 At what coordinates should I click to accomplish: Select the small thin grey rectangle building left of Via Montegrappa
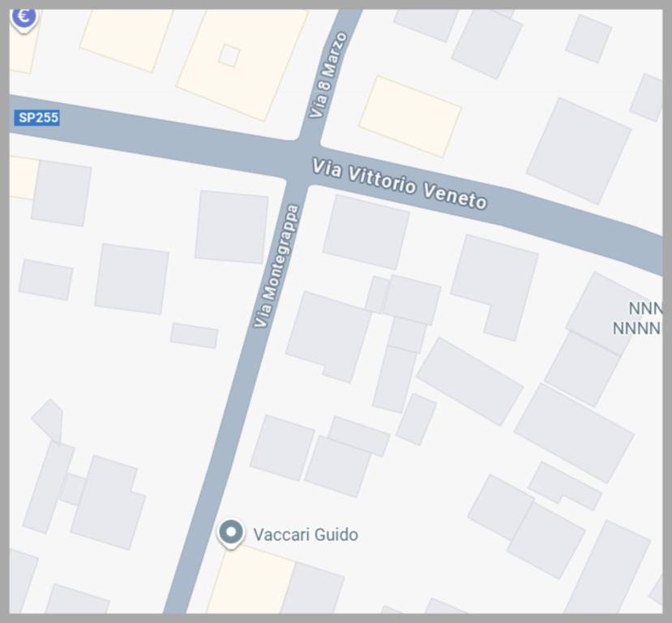tap(195, 335)
